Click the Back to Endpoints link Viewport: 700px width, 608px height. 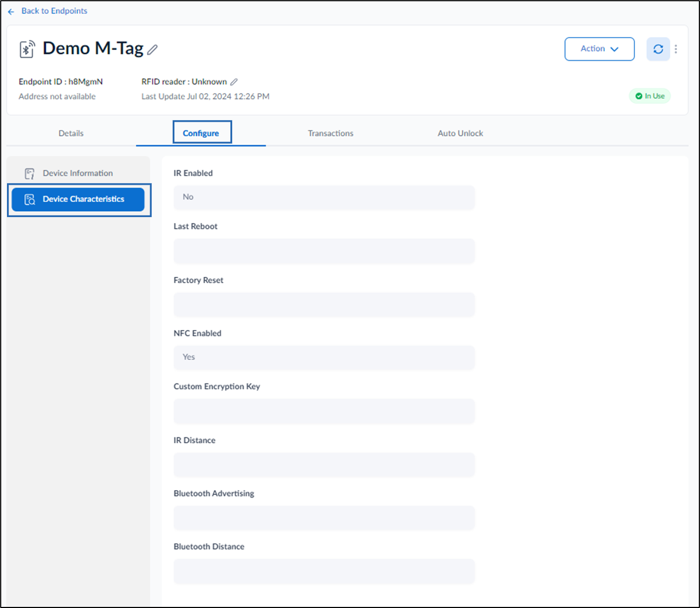pyautogui.click(x=54, y=11)
